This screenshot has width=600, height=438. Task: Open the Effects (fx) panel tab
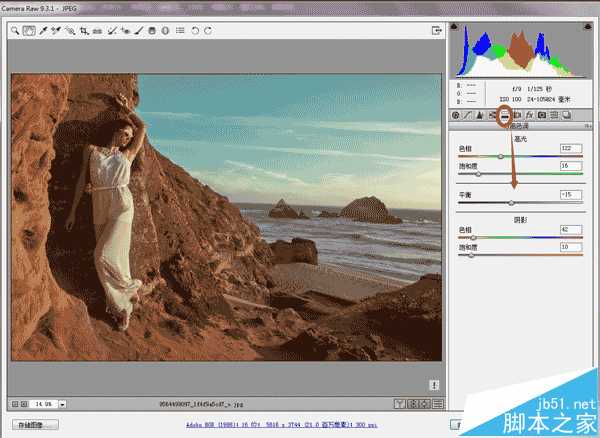(x=528, y=115)
